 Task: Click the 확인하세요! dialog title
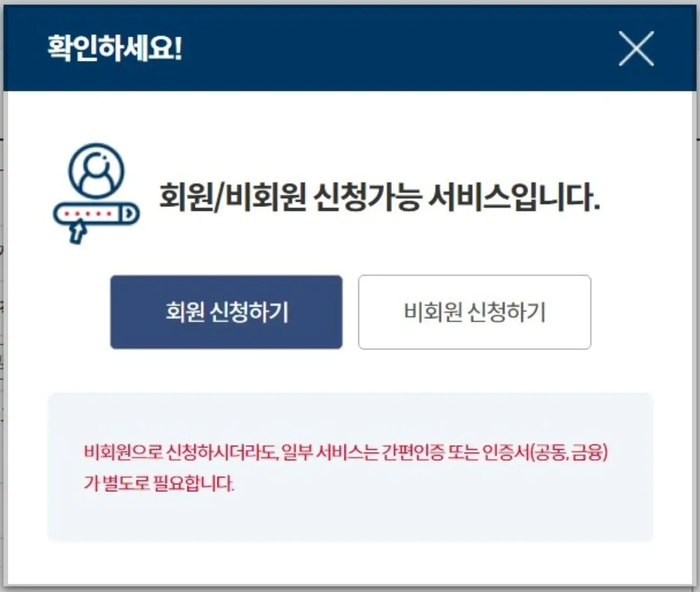tap(115, 48)
